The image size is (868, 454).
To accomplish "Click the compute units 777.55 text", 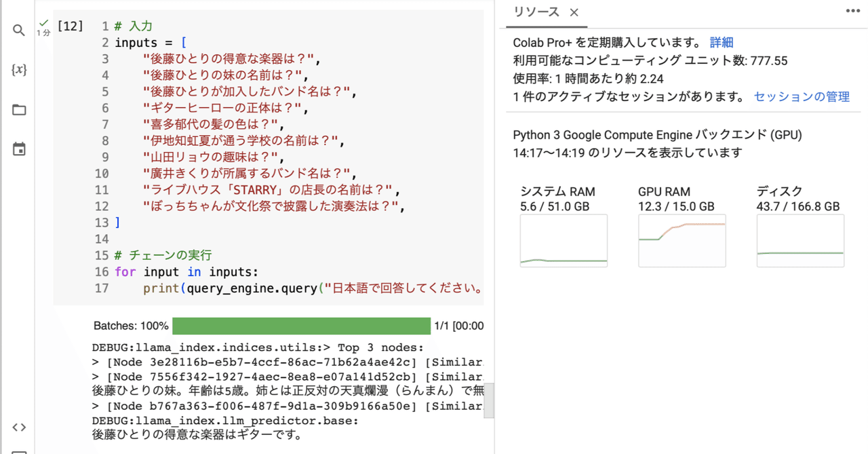I will (650, 60).
